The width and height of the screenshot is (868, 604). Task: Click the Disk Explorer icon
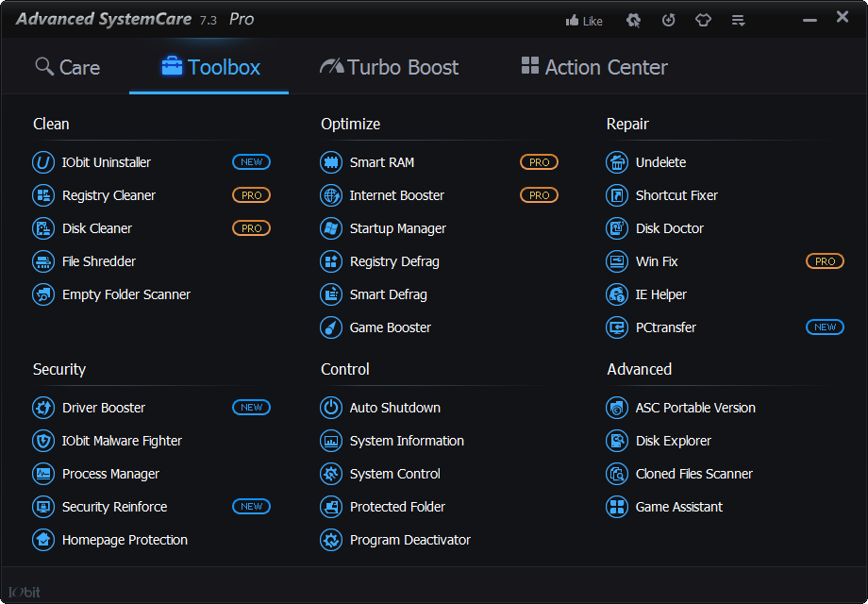point(617,441)
